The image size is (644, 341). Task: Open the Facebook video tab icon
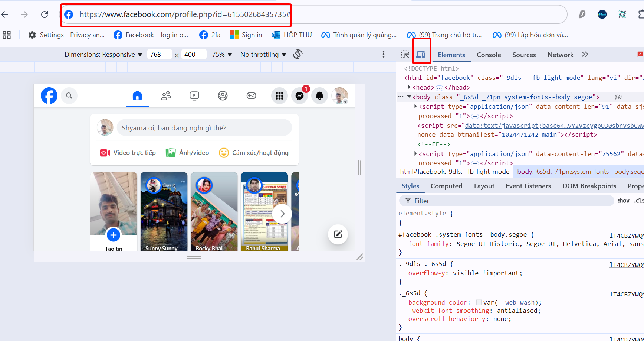click(194, 96)
